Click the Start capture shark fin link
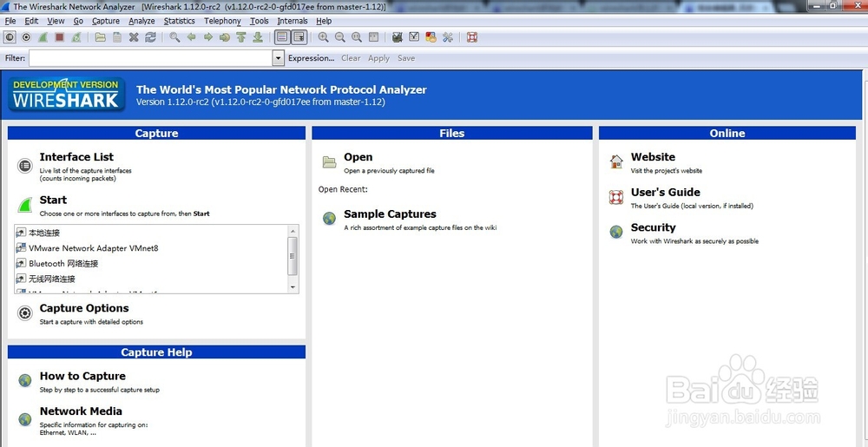 [53, 200]
